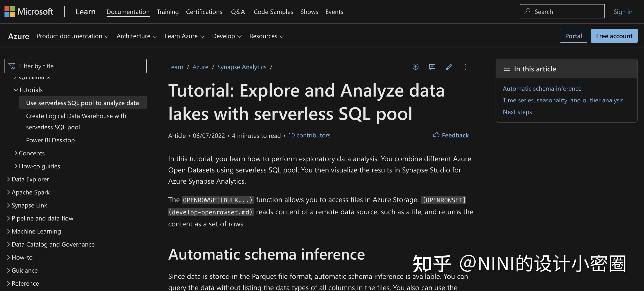Click the Feedback thumbs-up icon
The width and height of the screenshot is (644, 291).
pos(436,135)
